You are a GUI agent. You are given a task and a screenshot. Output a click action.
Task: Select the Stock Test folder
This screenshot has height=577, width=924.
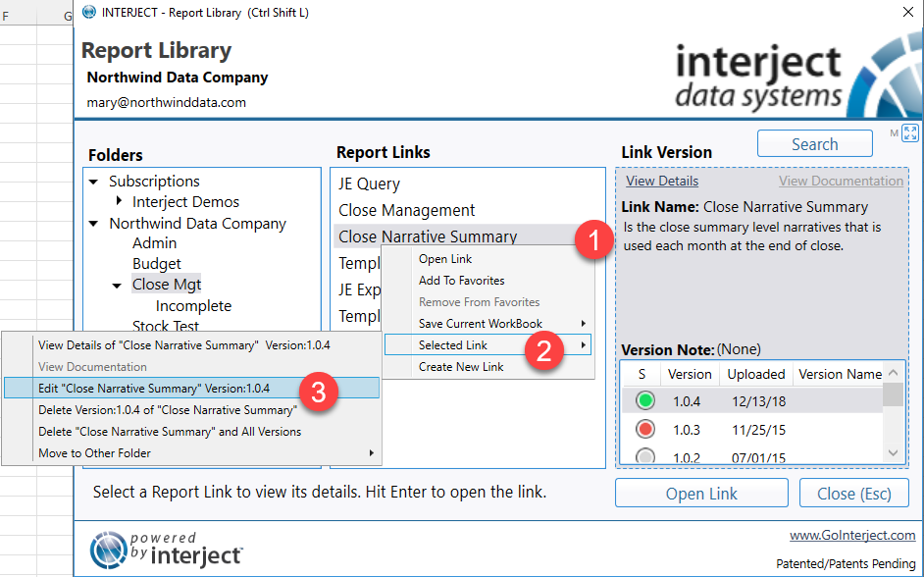tap(166, 326)
